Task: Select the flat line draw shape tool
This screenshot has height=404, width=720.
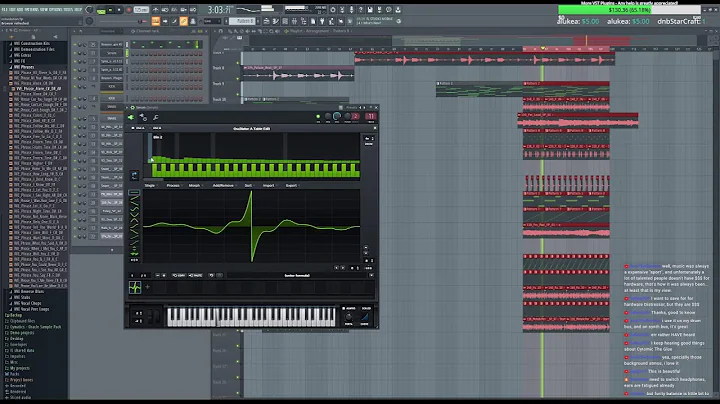Action: [134, 192]
